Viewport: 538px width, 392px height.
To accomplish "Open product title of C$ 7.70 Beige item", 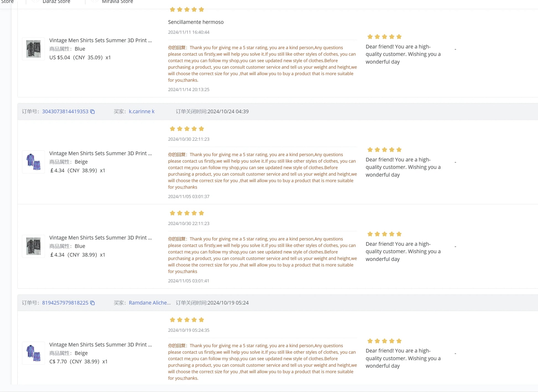I will click(x=100, y=345).
